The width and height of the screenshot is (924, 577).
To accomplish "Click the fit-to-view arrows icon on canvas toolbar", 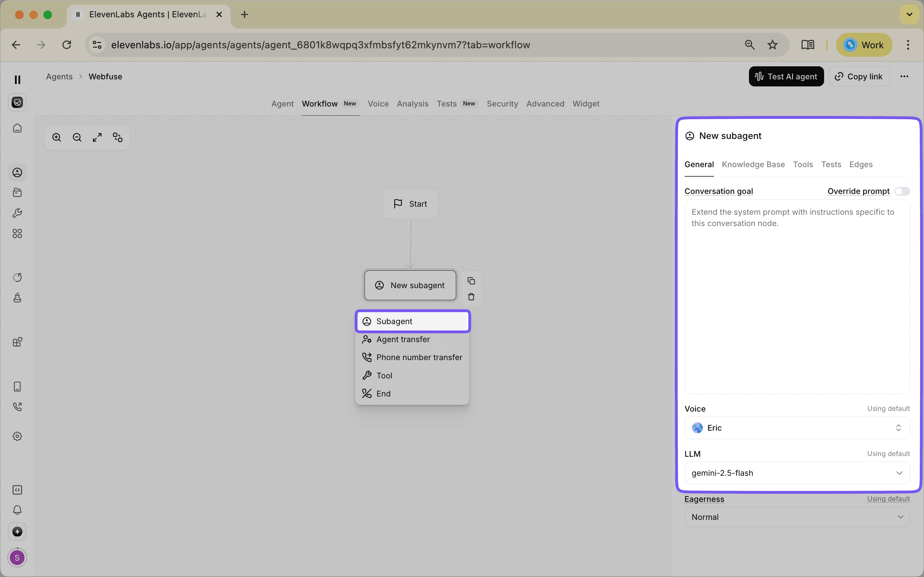I will tap(97, 137).
